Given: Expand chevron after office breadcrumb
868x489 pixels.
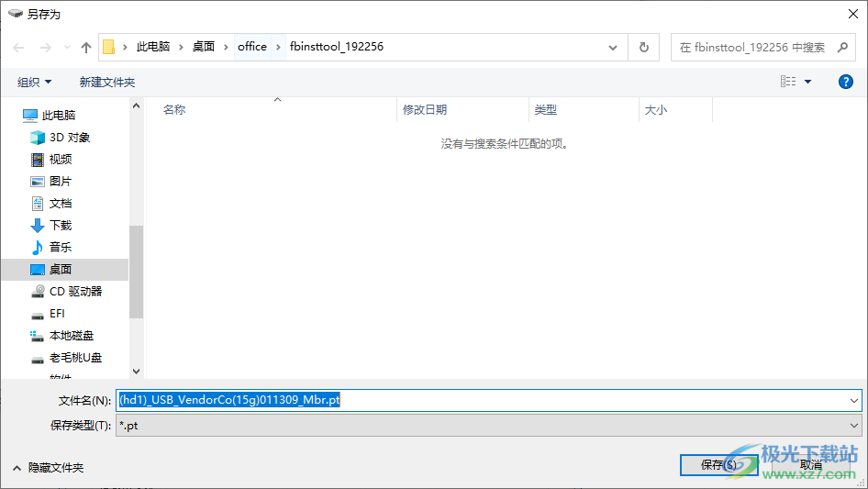Looking at the screenshot, I should [x=278, y=47].
